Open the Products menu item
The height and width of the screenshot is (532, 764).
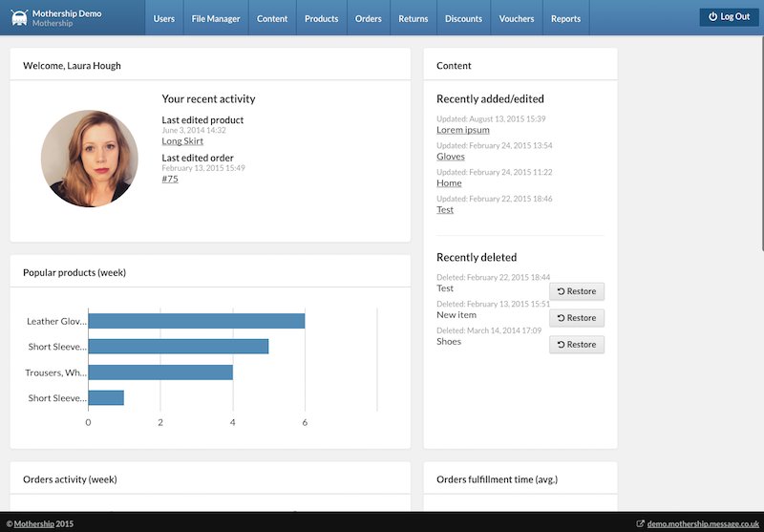point(322,18)
